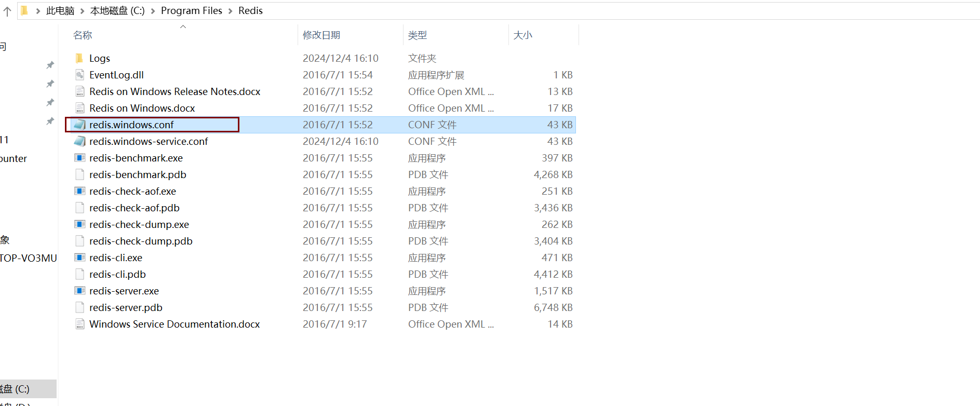Navigate to 本地磁盘 (C:) breadcrumb
Viewport: 980px width, 406px height.
click(117, 10)
